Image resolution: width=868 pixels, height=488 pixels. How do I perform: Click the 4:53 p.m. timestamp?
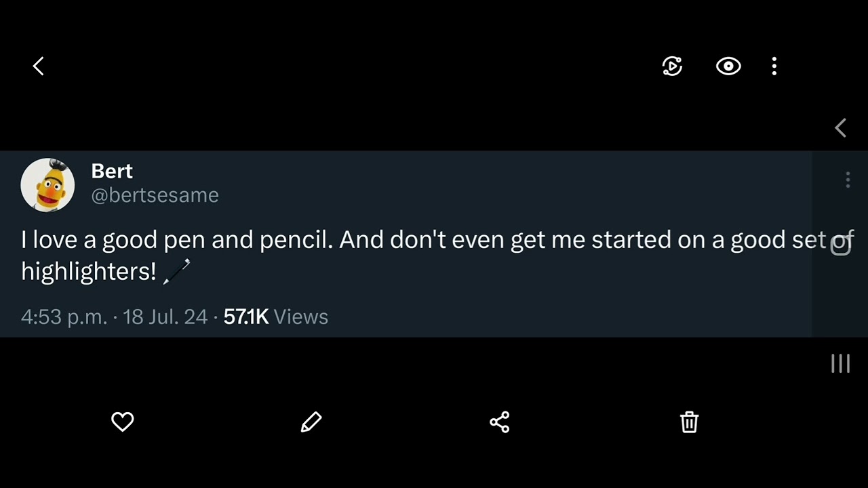pyautogui.click(x=64, y=317)
